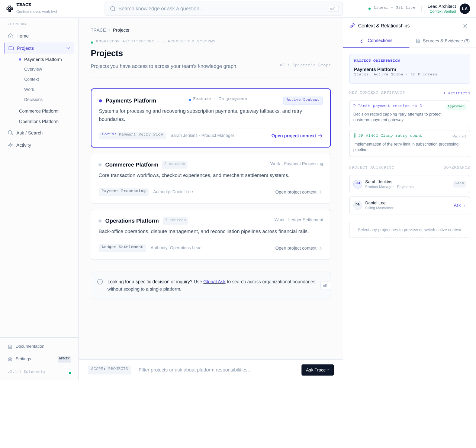Click the LA user avatar
This screenshot has width=476, height=448.
[465, 9]
